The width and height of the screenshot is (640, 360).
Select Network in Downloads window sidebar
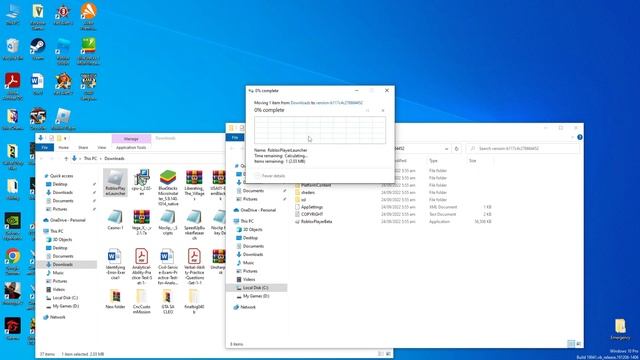coord(57,317)
